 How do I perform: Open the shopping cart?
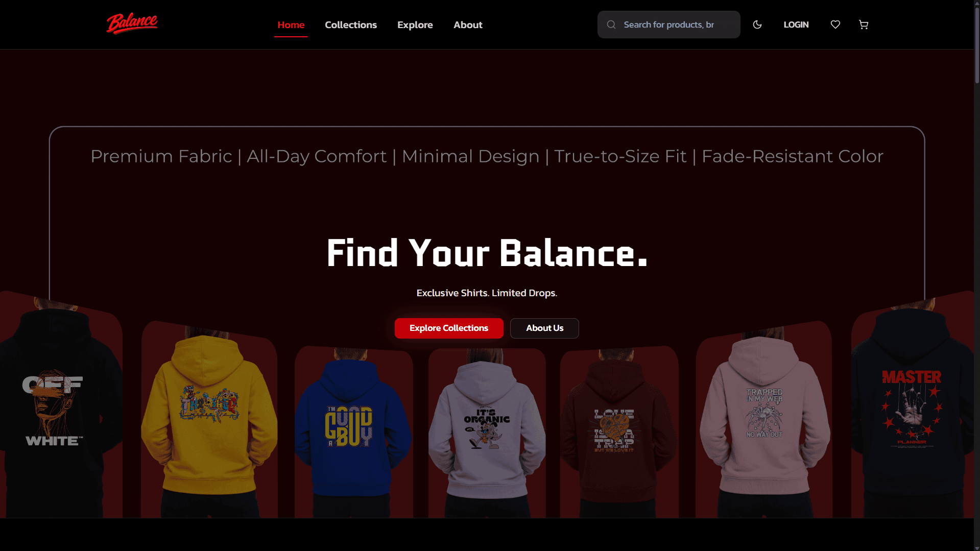[864, 25]
